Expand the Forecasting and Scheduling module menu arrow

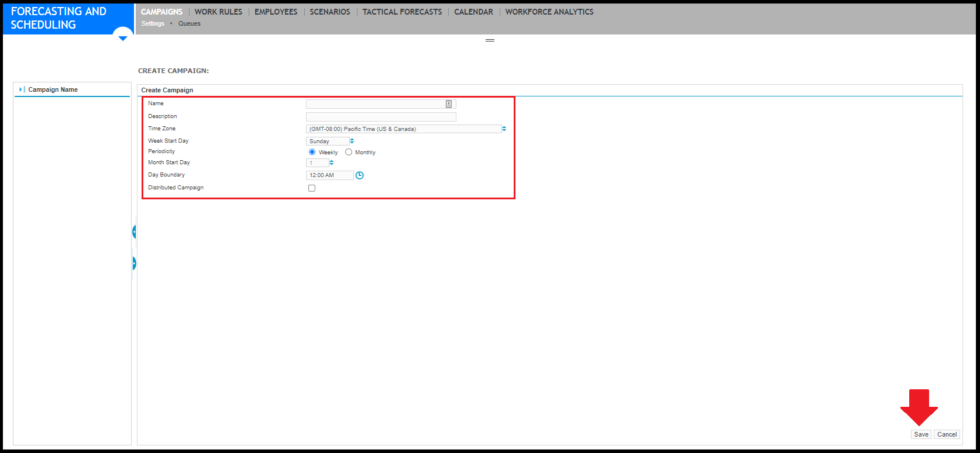123,38
